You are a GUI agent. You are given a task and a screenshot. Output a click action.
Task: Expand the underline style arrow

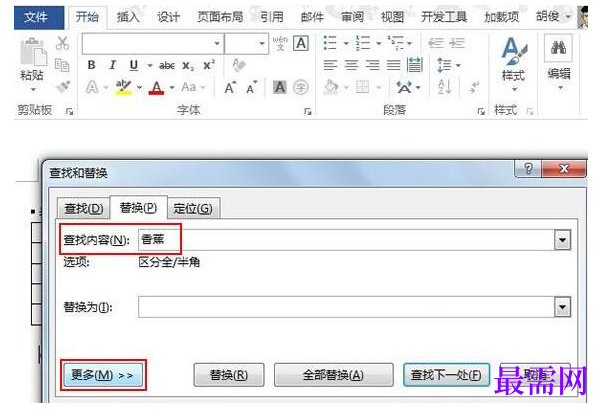[x=150, y=65]
